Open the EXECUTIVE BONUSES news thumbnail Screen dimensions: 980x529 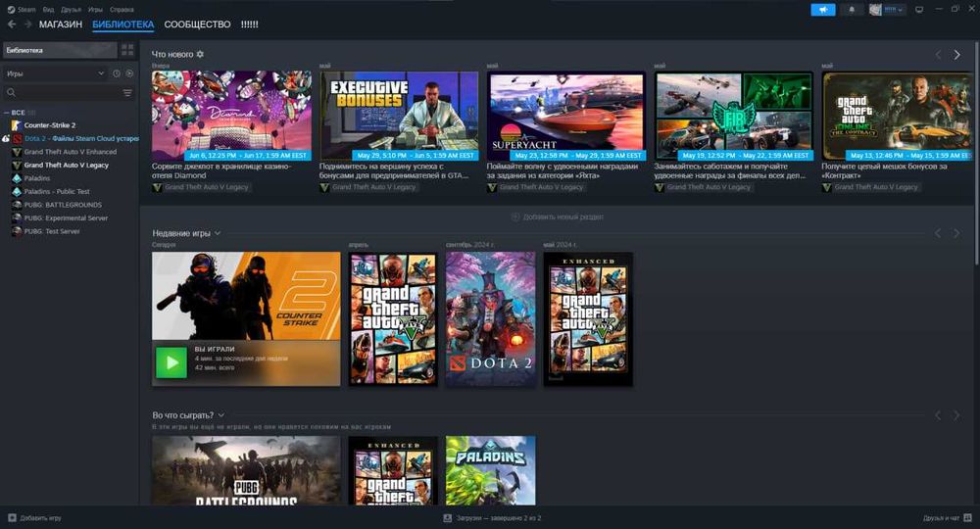pos(399,116)
